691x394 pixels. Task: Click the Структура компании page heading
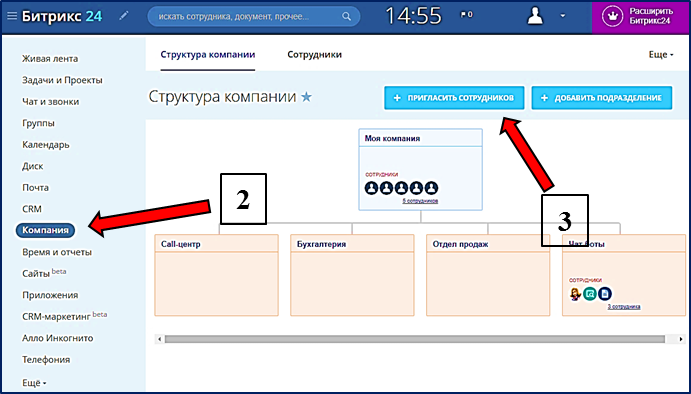coord(223,97)
